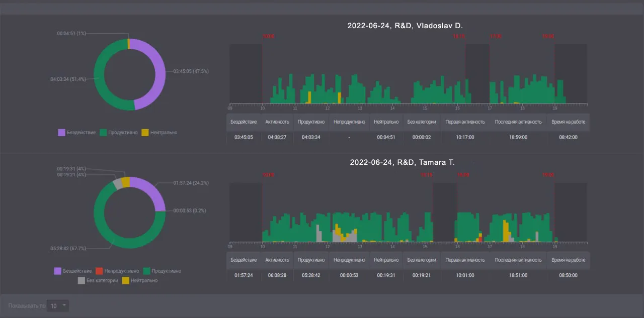
Task: Click Время на работе header for Vladoslav
Action: 568,122
